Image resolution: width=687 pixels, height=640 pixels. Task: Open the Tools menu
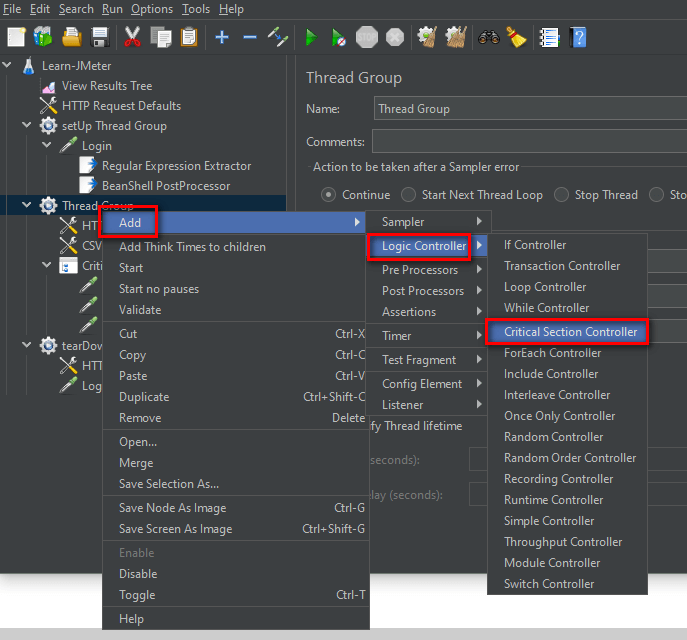[196, 9]
